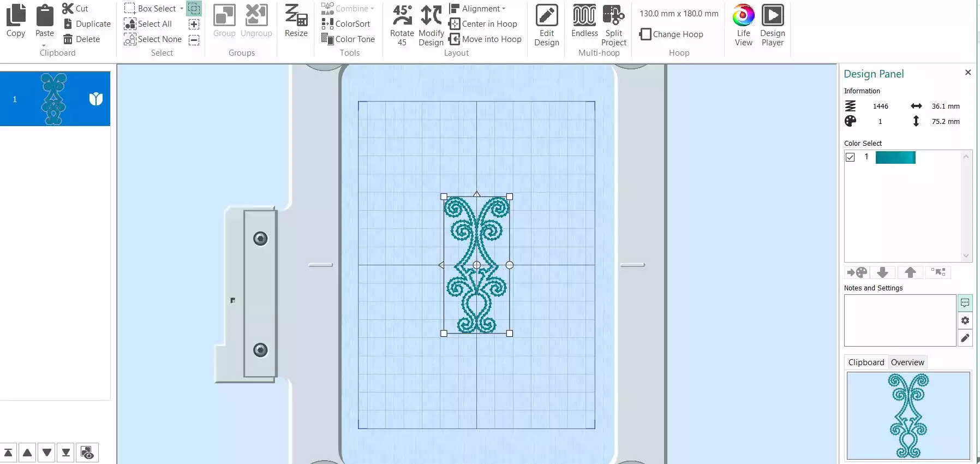Screen dimensions: 980x464
Task: Click the rotation handle right of design
Action: coord(510,265)
